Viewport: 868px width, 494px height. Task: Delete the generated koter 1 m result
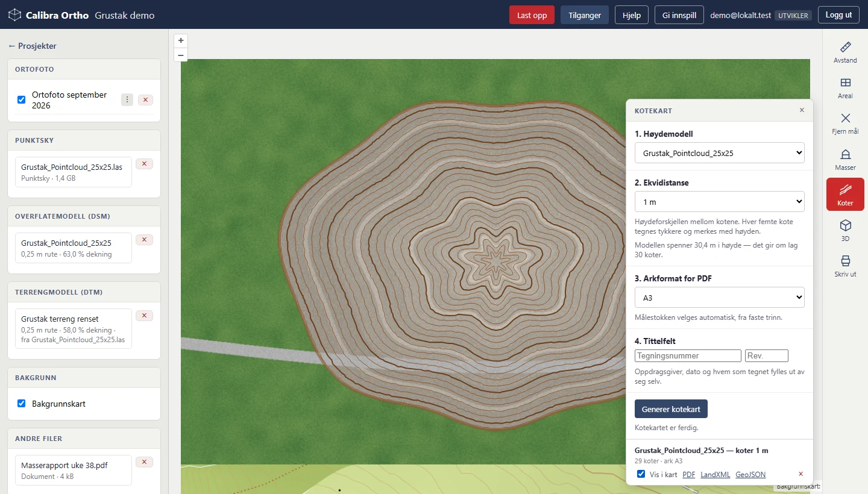800,474
